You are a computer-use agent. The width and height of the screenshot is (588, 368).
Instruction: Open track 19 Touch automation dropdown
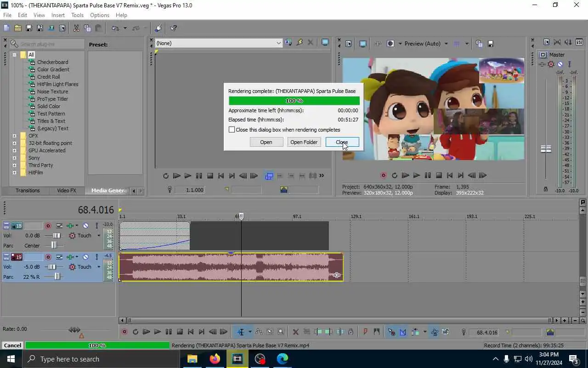(x=98, y=267)
